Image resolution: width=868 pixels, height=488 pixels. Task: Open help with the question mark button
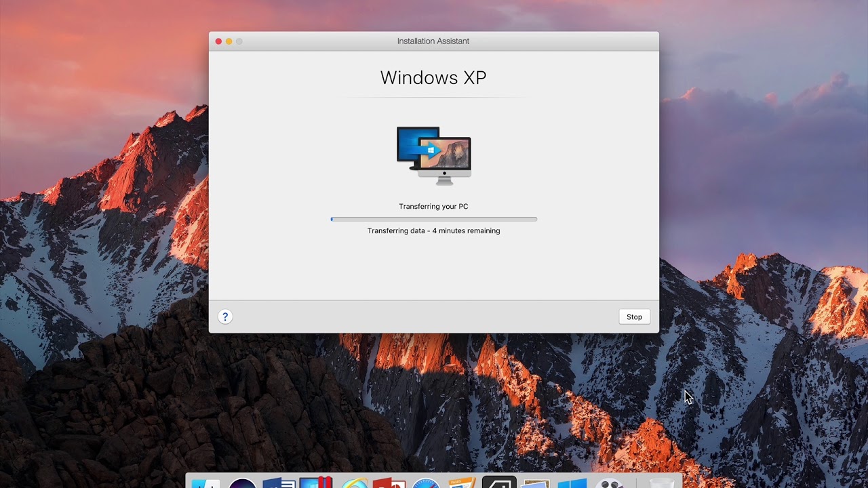pyautogui.click(x=225, y=317)
